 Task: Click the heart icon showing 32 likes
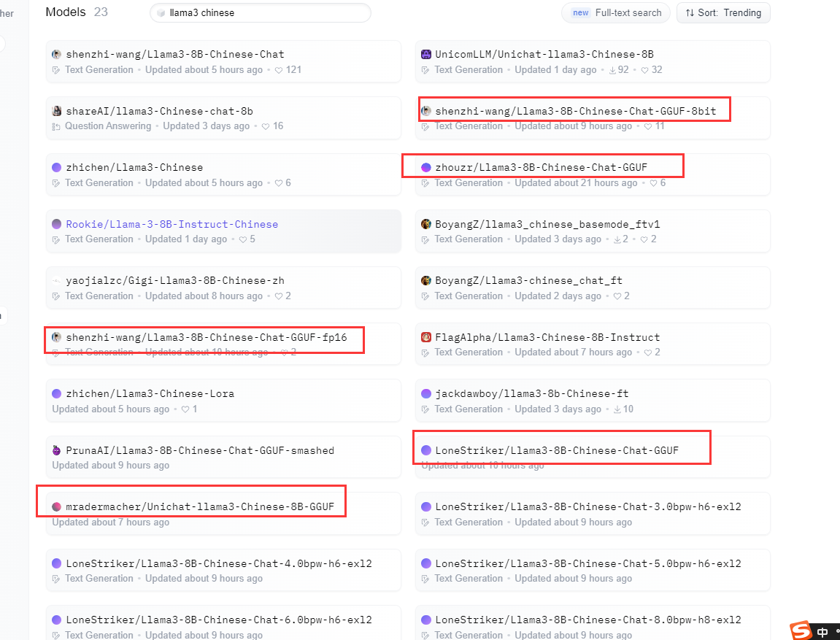[x=644, y=70]
